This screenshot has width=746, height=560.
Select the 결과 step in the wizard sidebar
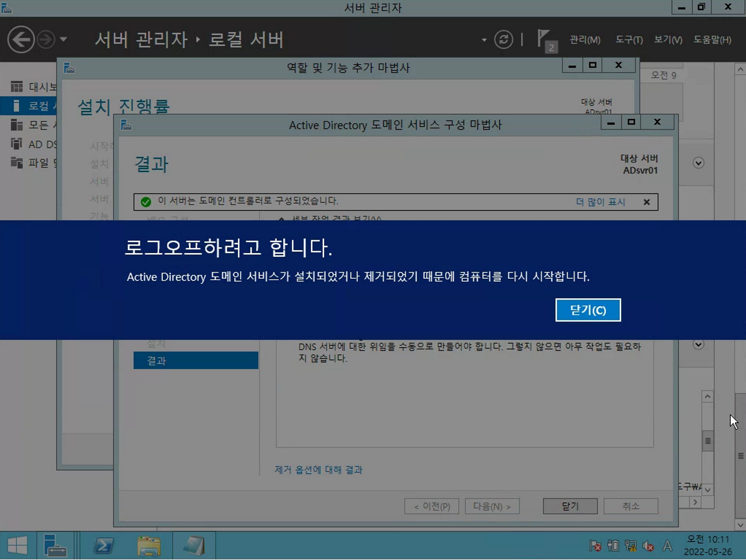coord(196,360)
